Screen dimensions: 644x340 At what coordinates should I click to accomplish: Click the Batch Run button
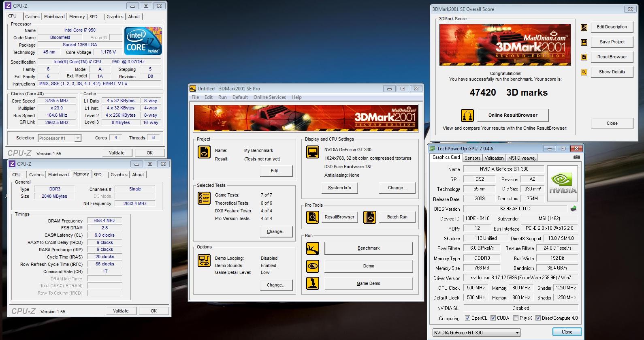click(x=397, y=217)
